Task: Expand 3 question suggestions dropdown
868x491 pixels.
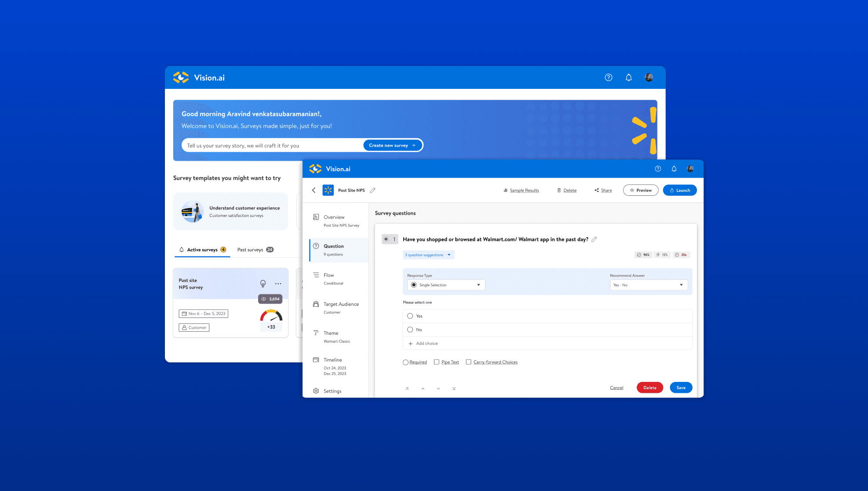Action: click(428, 255)
